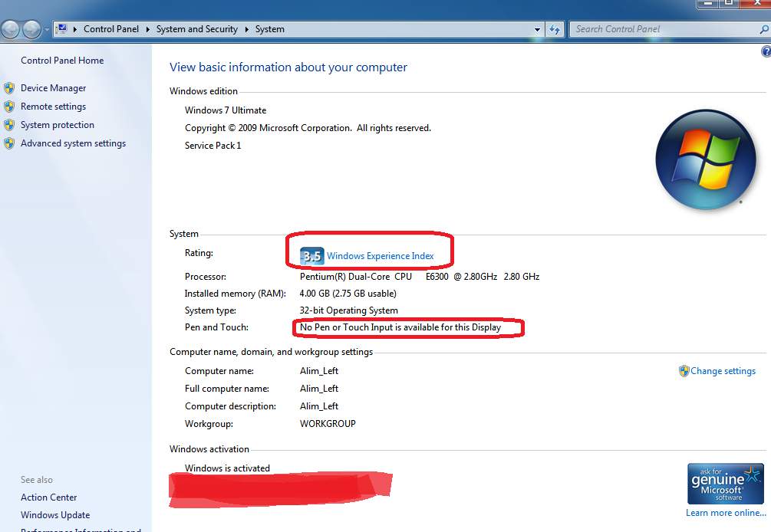Select Alim_Left next to Full computer name

319,389
